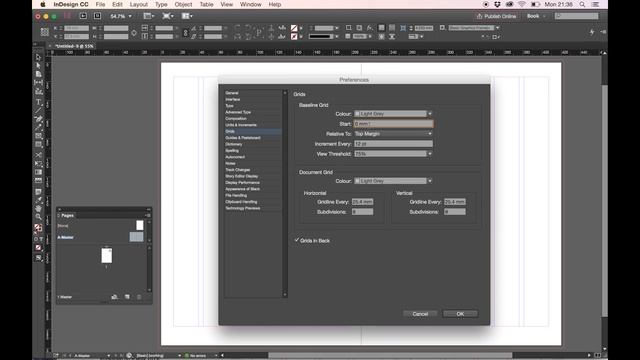Click the Vertical Subdivisions field
Image resolution: width=640 pixels, height=360 pixels.
tap(455, 211)
